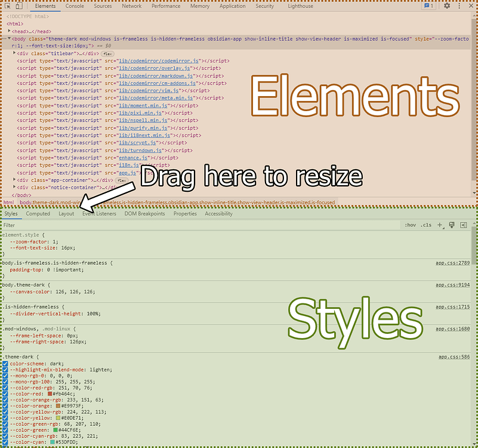Select the inspect element tool
Viewport: 478px width, 448px height.
[7, 5]
